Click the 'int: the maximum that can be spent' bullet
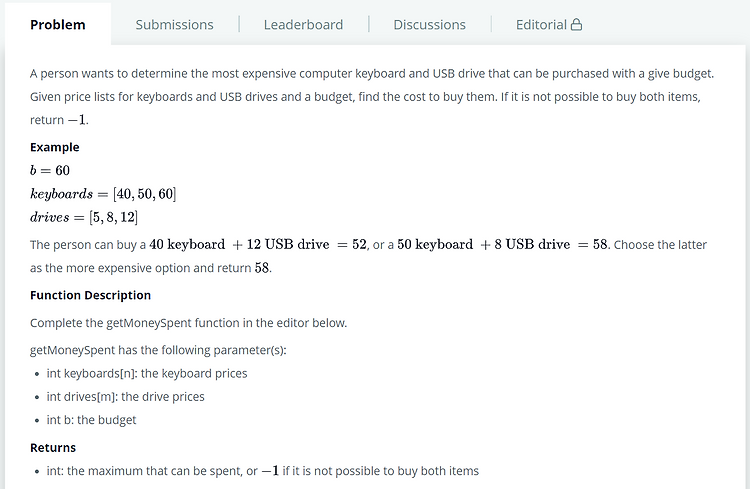Screen dimensions: 750x489 coord(263,471)
